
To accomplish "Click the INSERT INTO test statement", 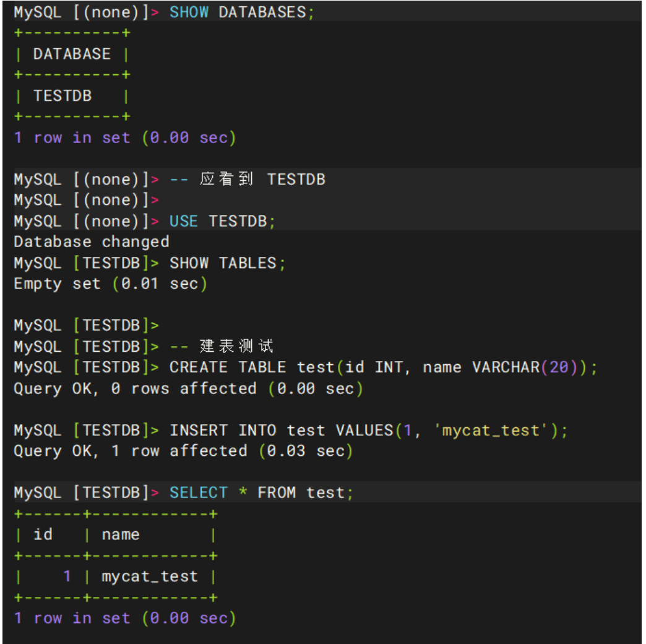I will click(x=368, y=431).
